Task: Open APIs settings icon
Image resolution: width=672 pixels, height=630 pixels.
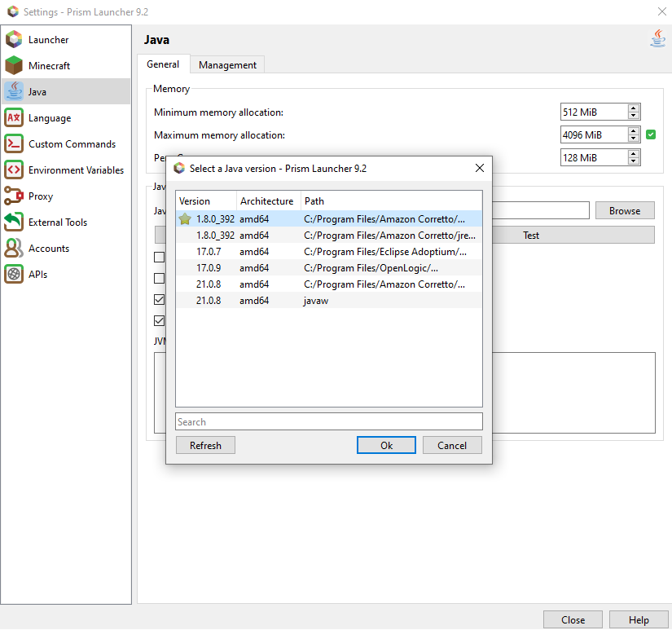Action: 14,275
